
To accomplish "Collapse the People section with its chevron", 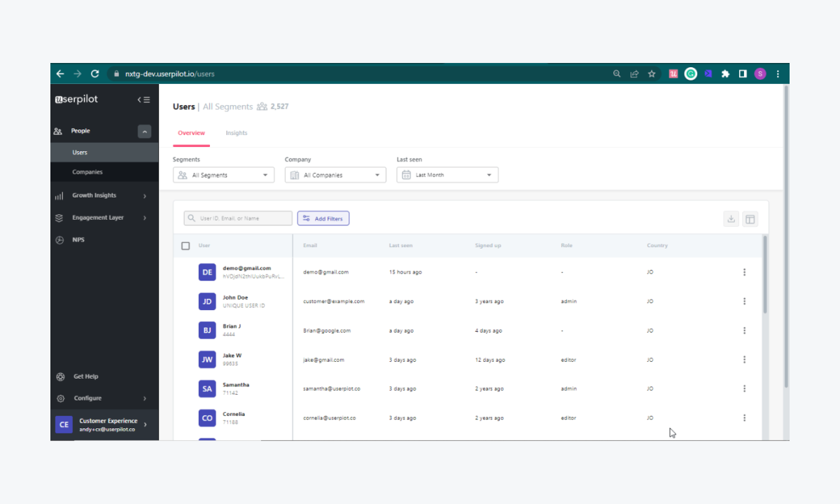I will [144, 131].
